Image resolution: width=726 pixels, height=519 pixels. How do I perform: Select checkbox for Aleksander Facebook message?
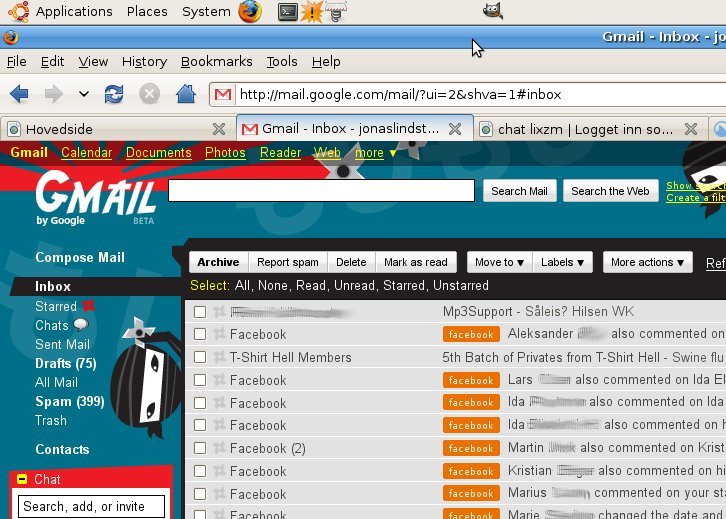tap(200, 334)
